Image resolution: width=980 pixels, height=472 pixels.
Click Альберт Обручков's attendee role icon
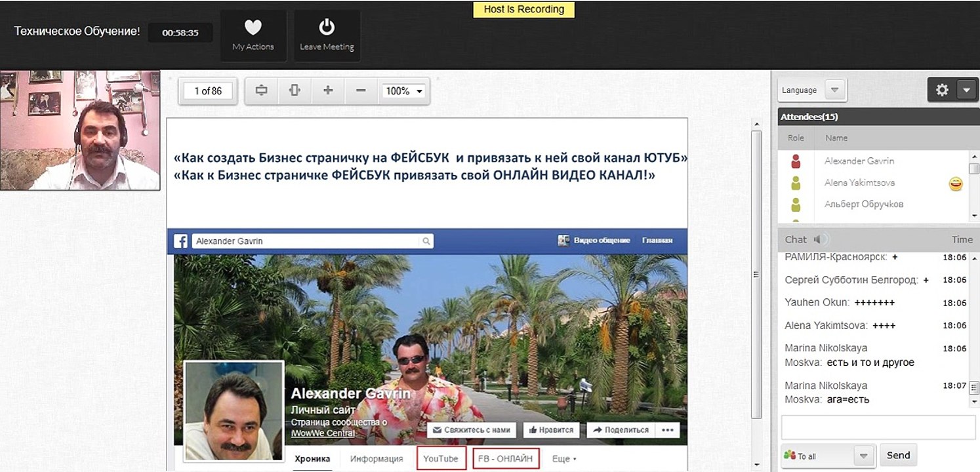click(x=796, y=204)
